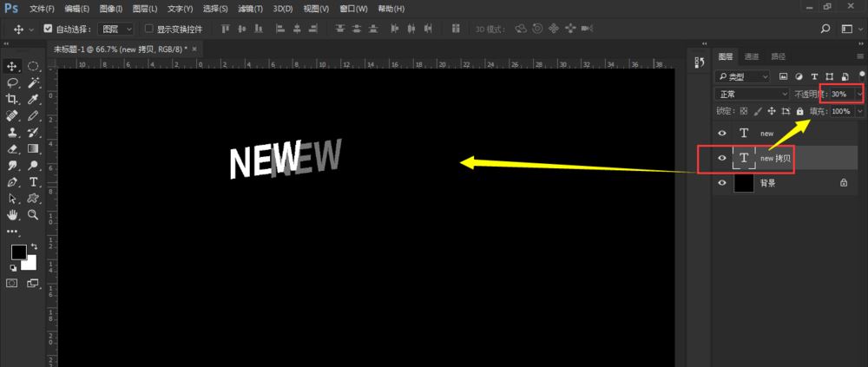Select the Lasso tool
The width and height of the screenshot is (868, 367).
point(11,83)
